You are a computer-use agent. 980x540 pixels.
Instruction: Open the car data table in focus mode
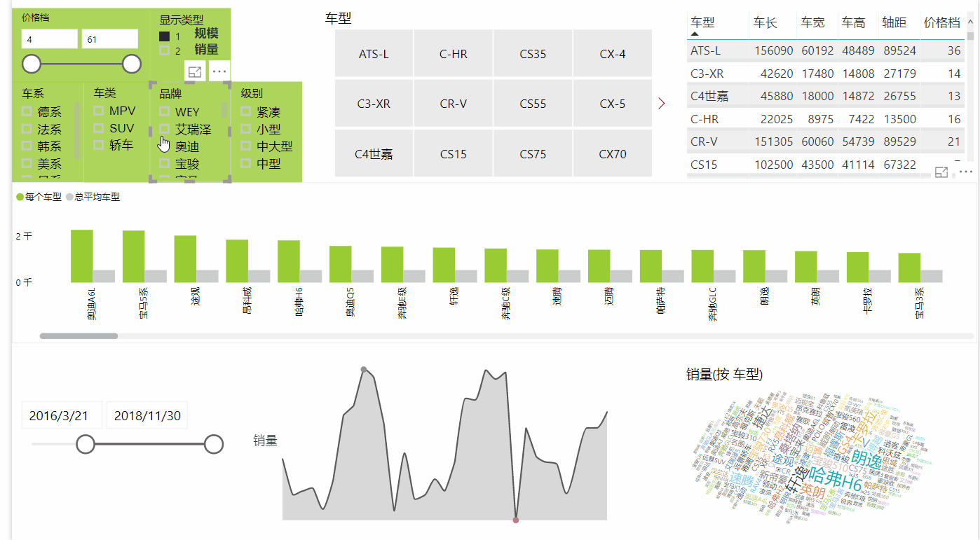pyautogui.click(x=941, y=172)
